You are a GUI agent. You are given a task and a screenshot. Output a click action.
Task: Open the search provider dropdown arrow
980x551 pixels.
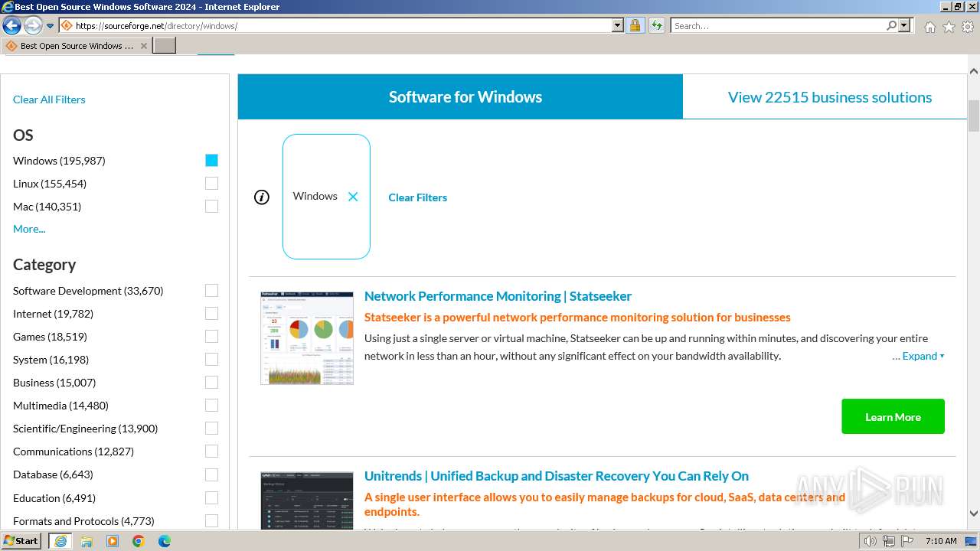(x=904, y=25)
